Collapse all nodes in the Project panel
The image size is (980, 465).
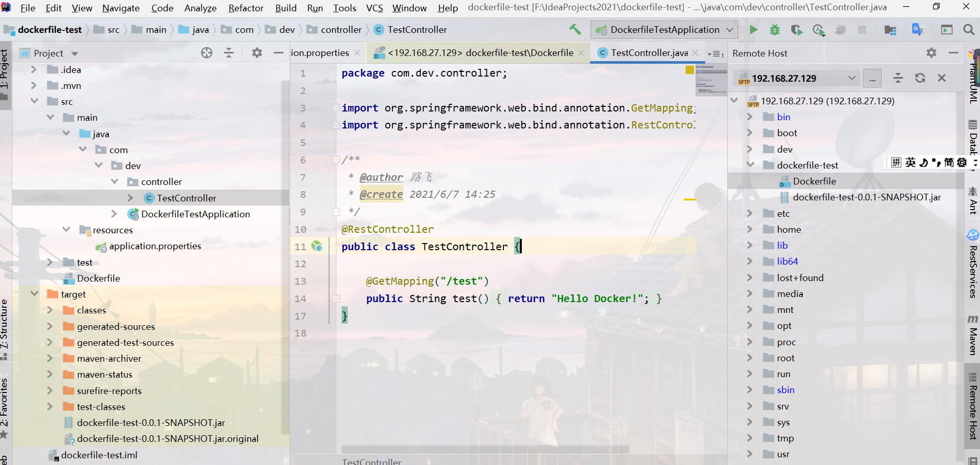tap(229, 53)
